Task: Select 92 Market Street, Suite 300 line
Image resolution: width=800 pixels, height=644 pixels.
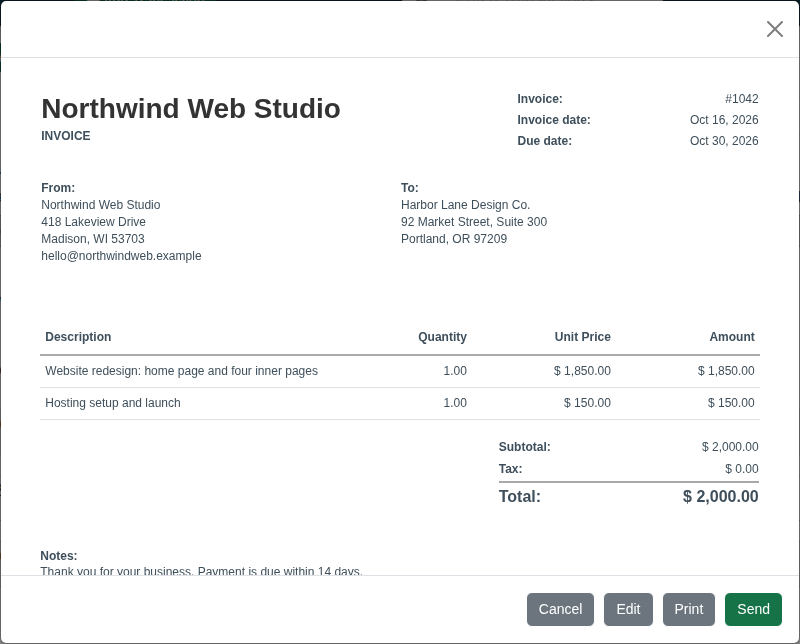Action: pyautogui.click(x=474, y=221)
